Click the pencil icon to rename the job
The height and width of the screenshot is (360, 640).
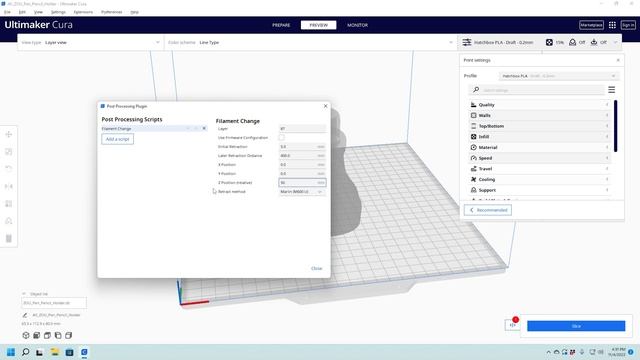coord(24,315)
